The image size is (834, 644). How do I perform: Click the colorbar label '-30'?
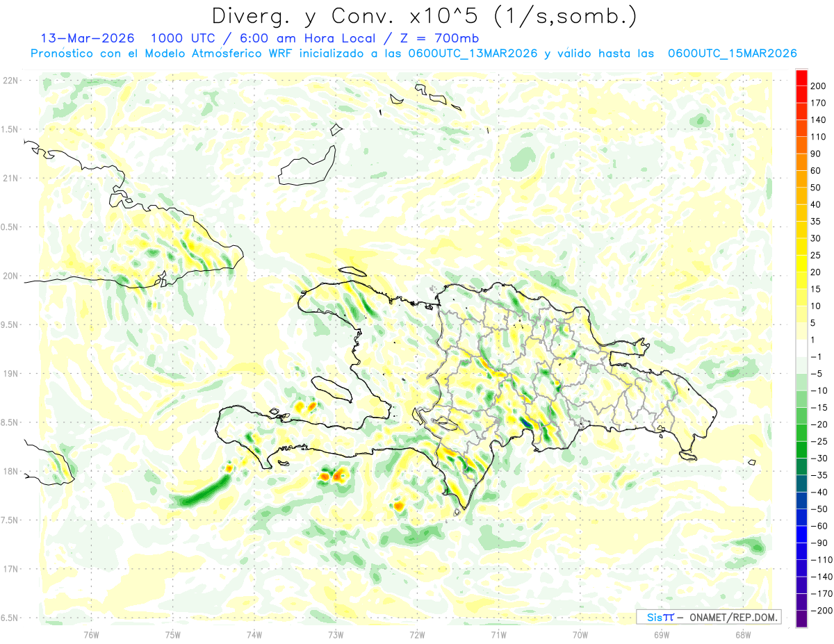(x=820, y=459)
